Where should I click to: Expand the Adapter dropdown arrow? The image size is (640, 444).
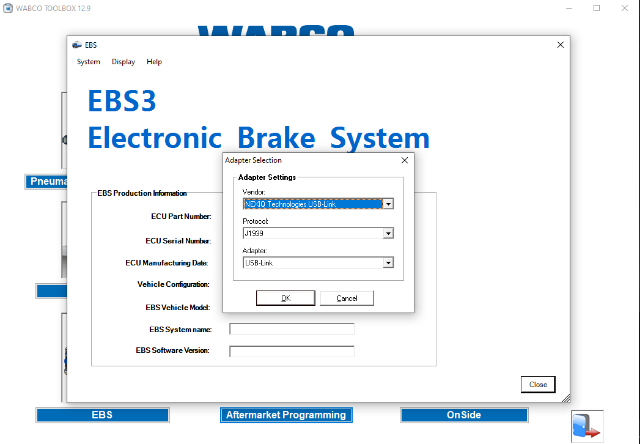click(388, 263)
